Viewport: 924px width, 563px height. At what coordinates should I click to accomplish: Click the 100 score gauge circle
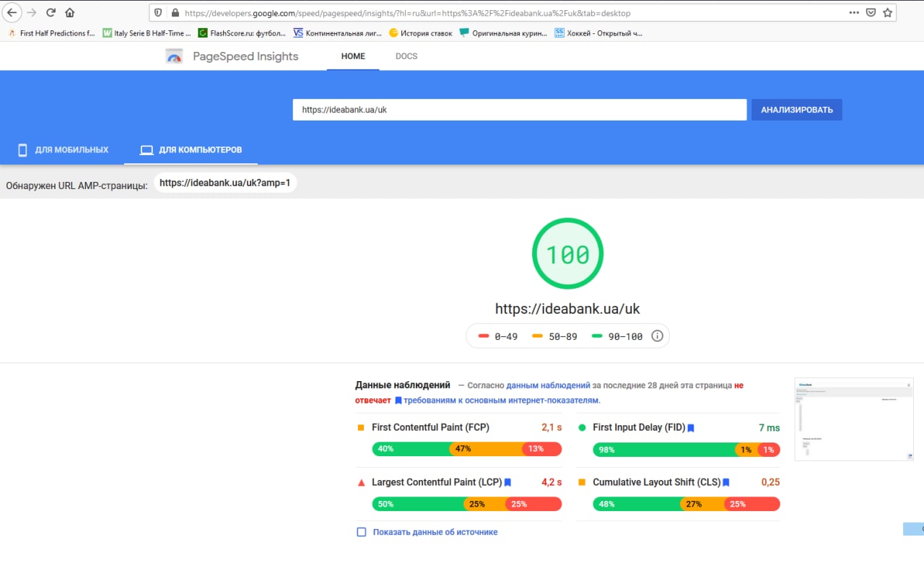(567, 253)
